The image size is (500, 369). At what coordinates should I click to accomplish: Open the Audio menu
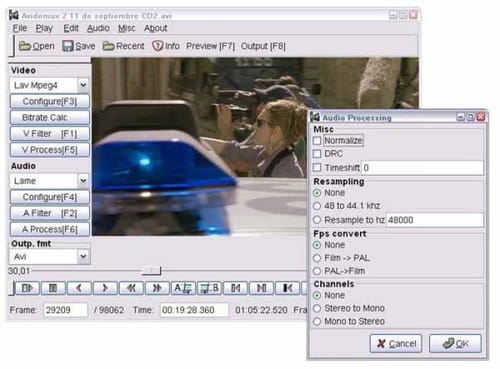point(98,28)
